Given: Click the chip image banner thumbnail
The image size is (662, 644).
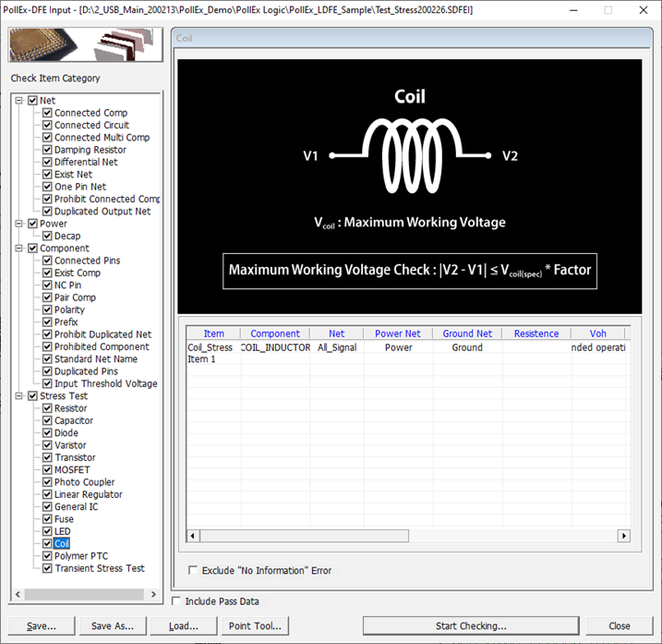Looking at the screenshot, I should pos(85,46).
